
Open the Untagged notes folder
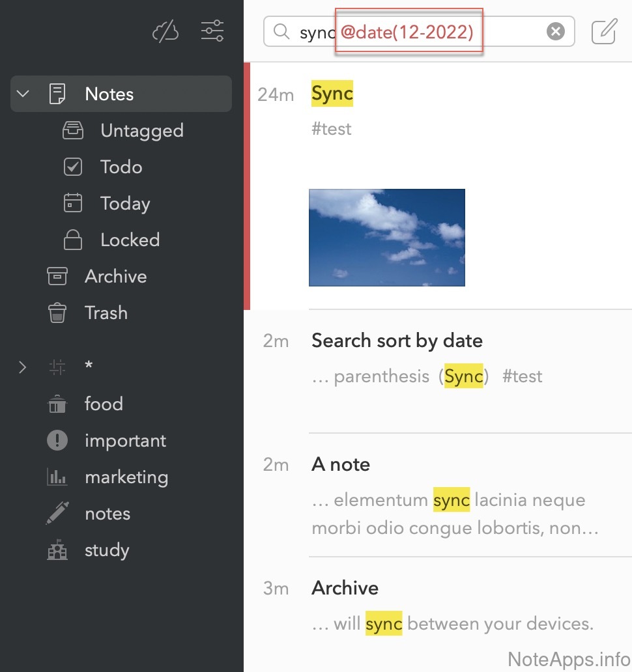coord(141,131)
